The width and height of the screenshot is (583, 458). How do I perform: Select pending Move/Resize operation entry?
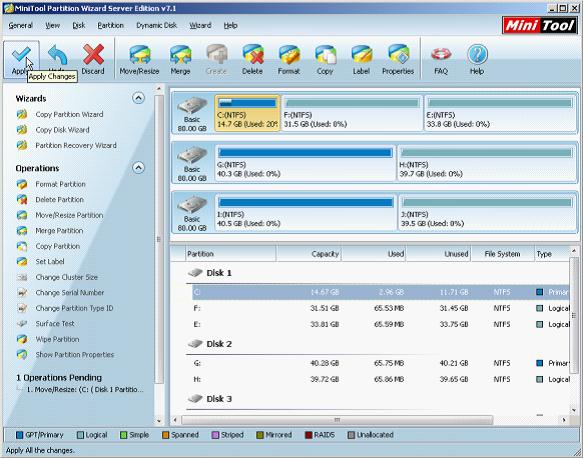pyautogui.click(x=85, y=390)
